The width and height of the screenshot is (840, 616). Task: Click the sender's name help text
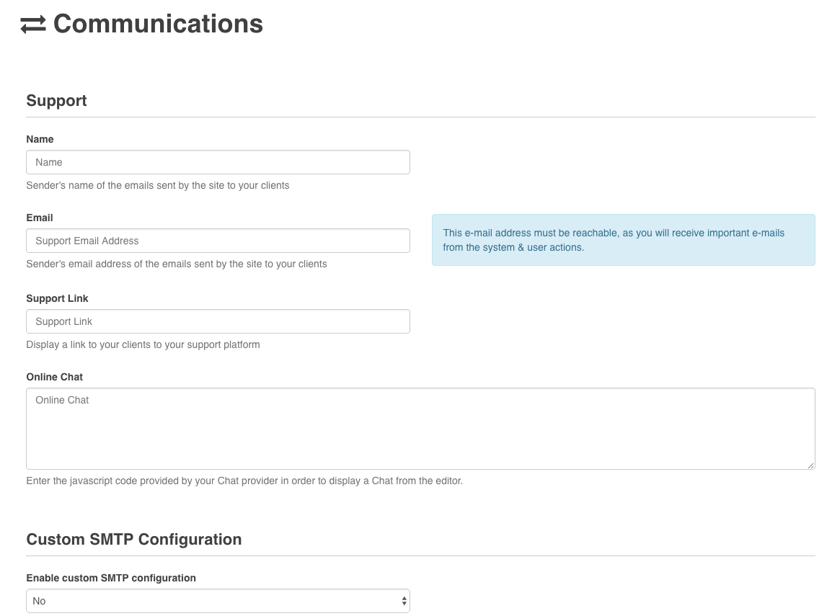(157, 185)
